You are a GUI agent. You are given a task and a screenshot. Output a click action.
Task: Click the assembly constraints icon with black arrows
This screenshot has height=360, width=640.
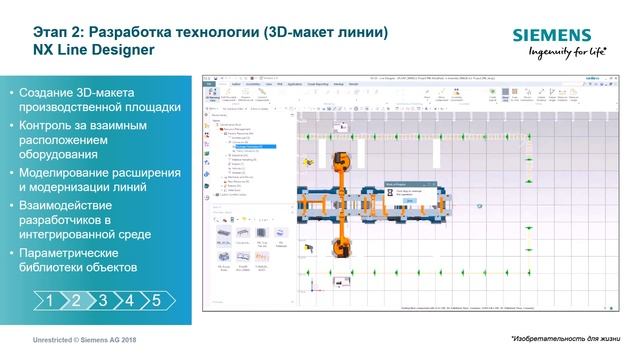457,95
